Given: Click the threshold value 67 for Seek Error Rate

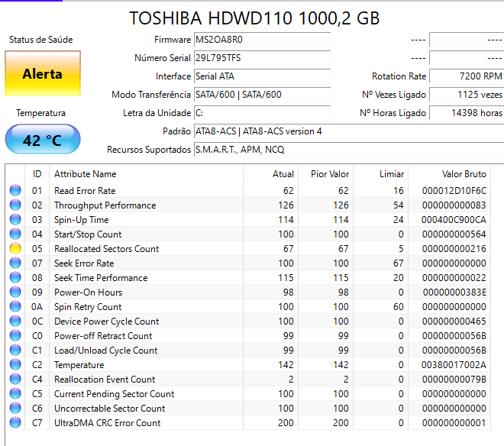Looking at the screenshot, I should tap(399, 263).
